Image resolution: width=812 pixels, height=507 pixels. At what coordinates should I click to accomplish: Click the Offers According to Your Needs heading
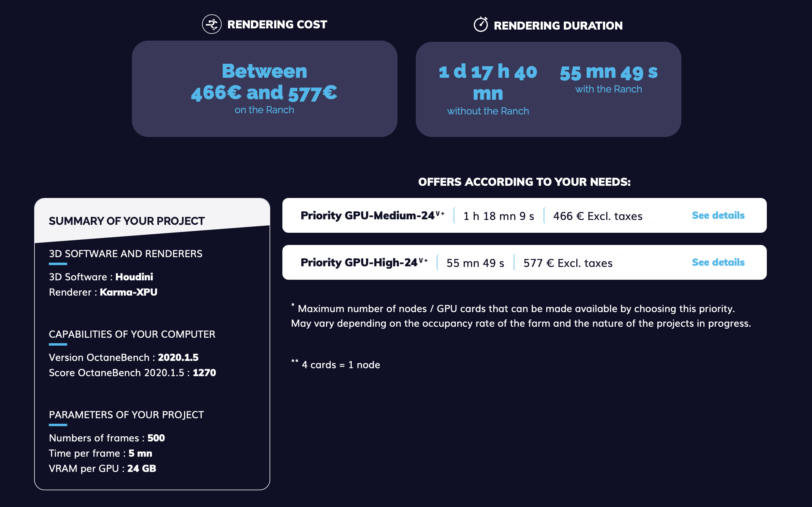click(524, 182)
